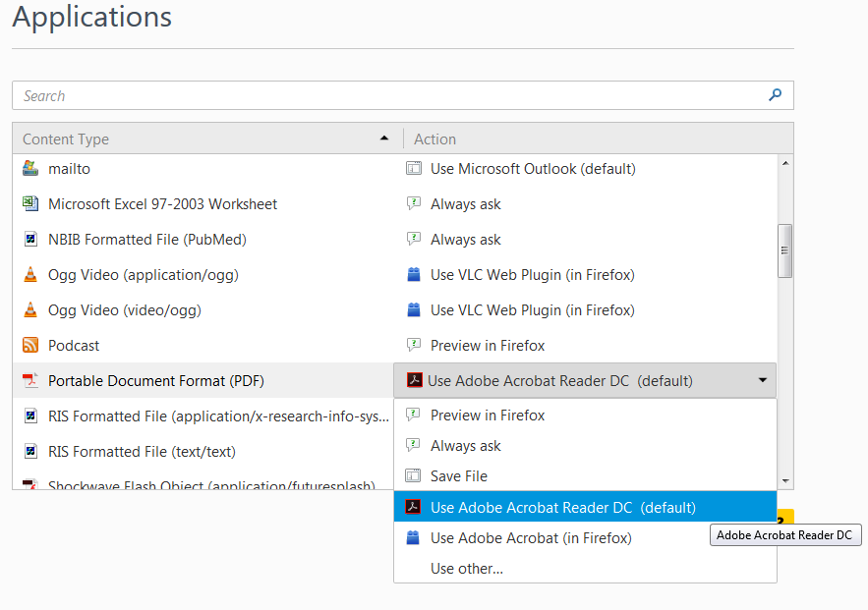868x610 pixels.
Task: Click plugin icon for Use Adobe Acrobat (in Firefox)
Action: pos(413,537)
